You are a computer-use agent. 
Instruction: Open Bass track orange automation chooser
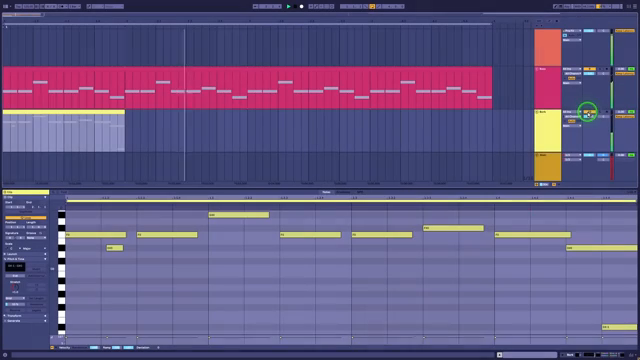(x=625, y=73)
